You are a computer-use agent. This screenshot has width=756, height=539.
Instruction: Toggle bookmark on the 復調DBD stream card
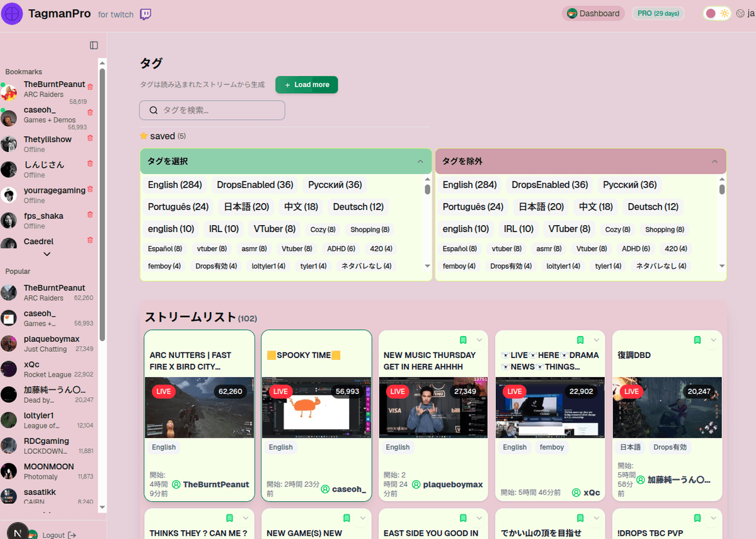pos(697,339)
